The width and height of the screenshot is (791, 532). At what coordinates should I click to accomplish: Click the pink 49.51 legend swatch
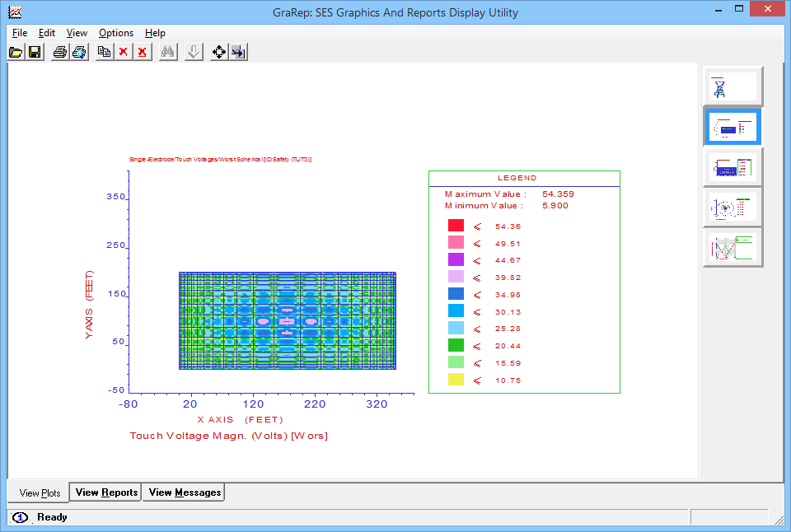click(x=456, y=243)
